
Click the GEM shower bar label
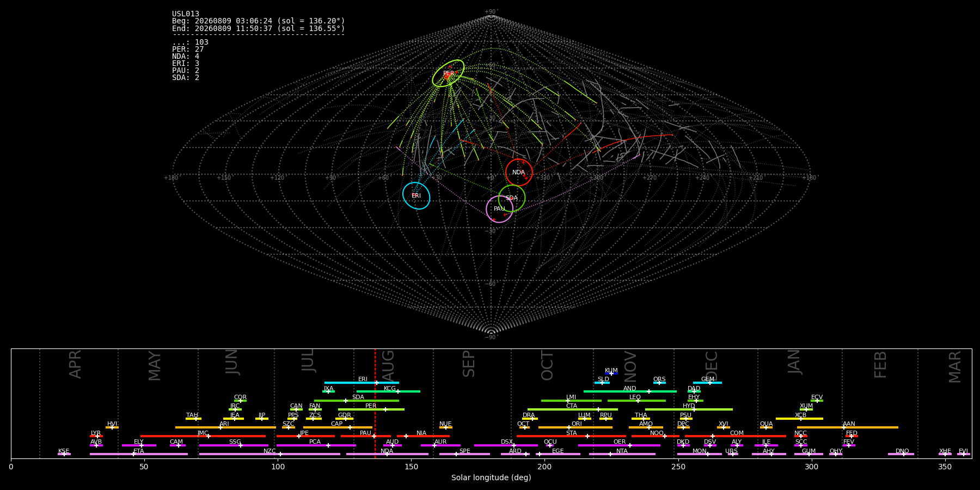708,379
